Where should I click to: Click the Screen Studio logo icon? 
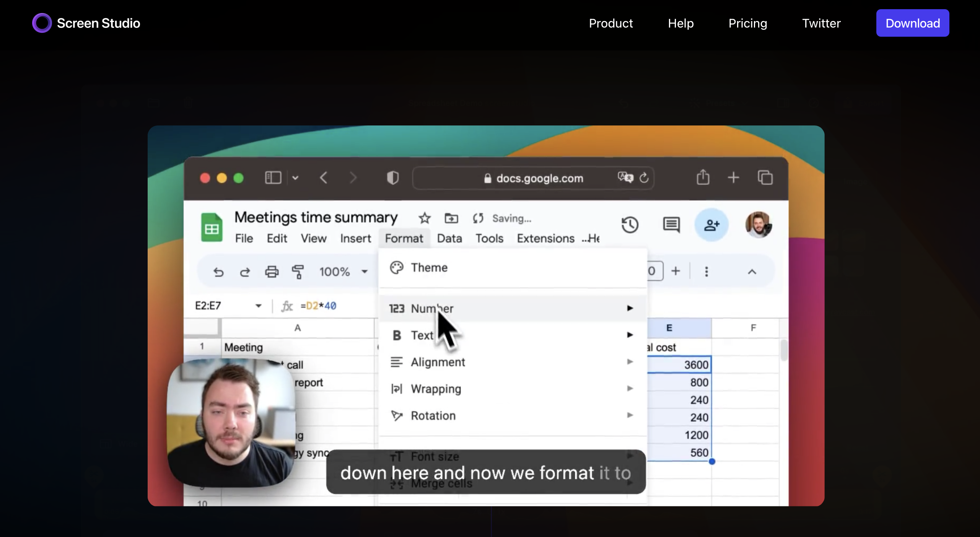42,23
